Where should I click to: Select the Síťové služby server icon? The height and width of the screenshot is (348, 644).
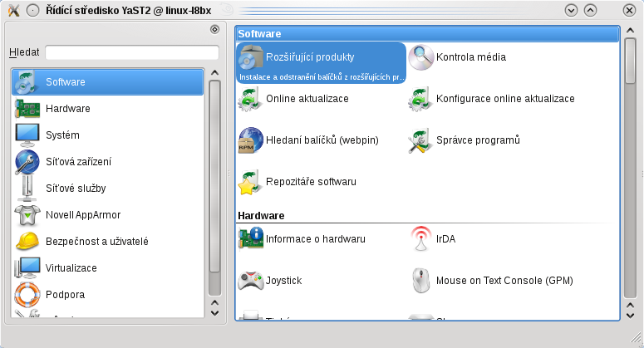[x=27, y=189]
